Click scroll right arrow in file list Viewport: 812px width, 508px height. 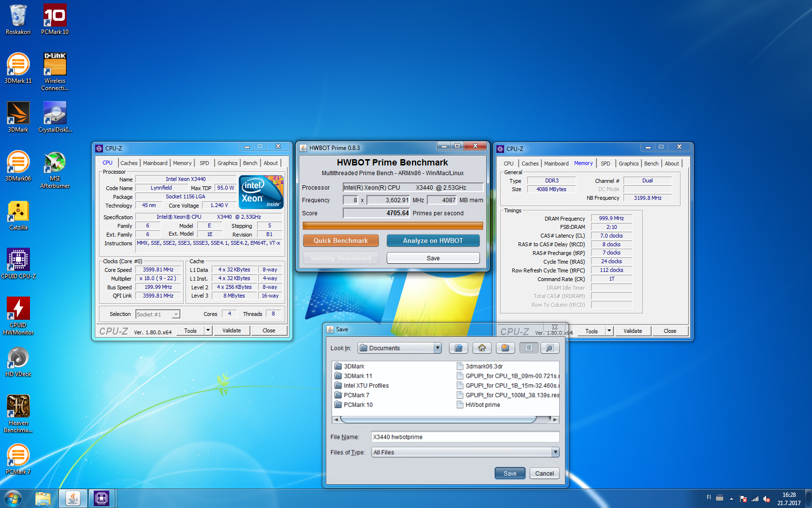tap(555, 419)
